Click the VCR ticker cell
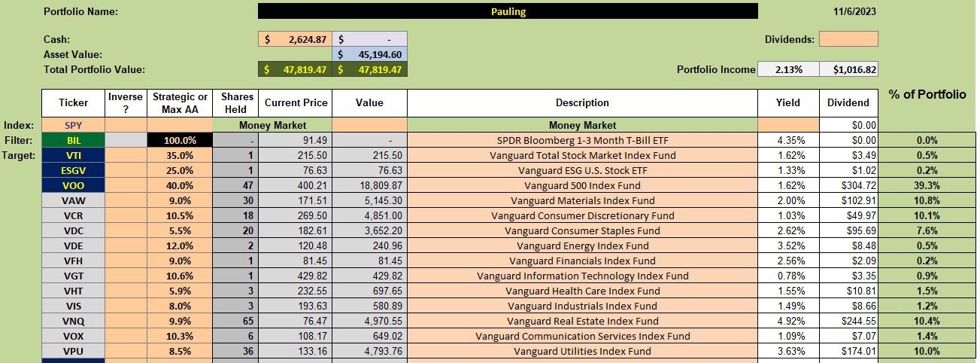 pyautogui.click(x=73, y=215)
